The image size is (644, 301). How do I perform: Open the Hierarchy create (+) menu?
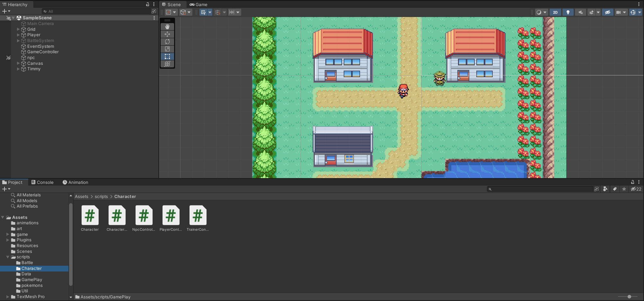[6, 11]
